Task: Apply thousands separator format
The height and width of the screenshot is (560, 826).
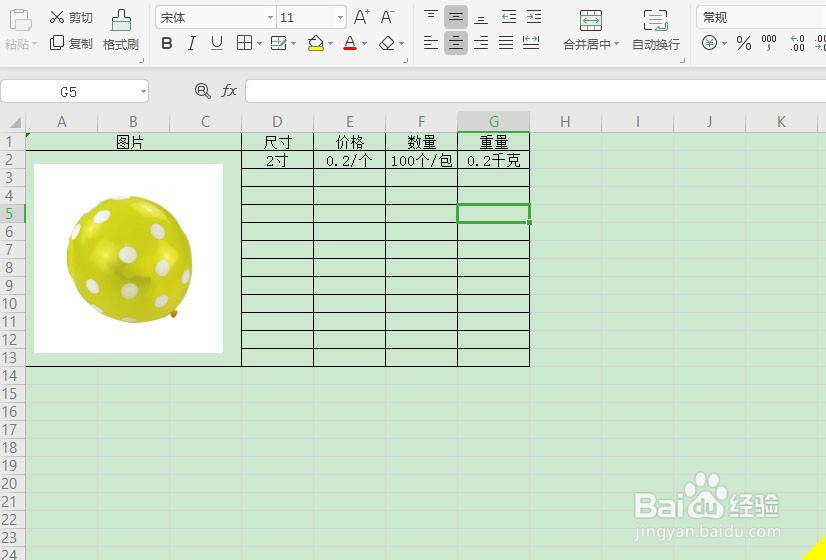Action: [x=769, y=43]
